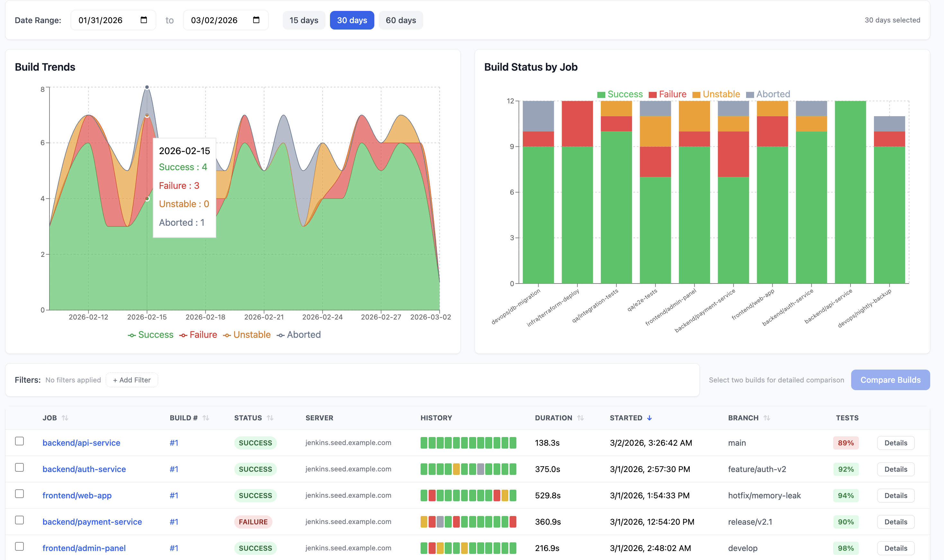Switch to the 15 days range
This screenshot has width=944, height=560.
[x=304, y=20]
